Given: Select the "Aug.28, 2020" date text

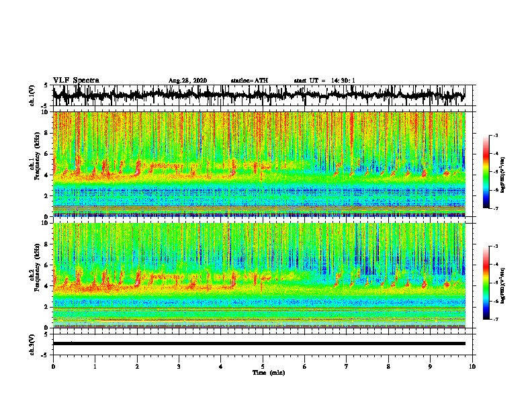Looking at the screenshot, I should (187, 81).
